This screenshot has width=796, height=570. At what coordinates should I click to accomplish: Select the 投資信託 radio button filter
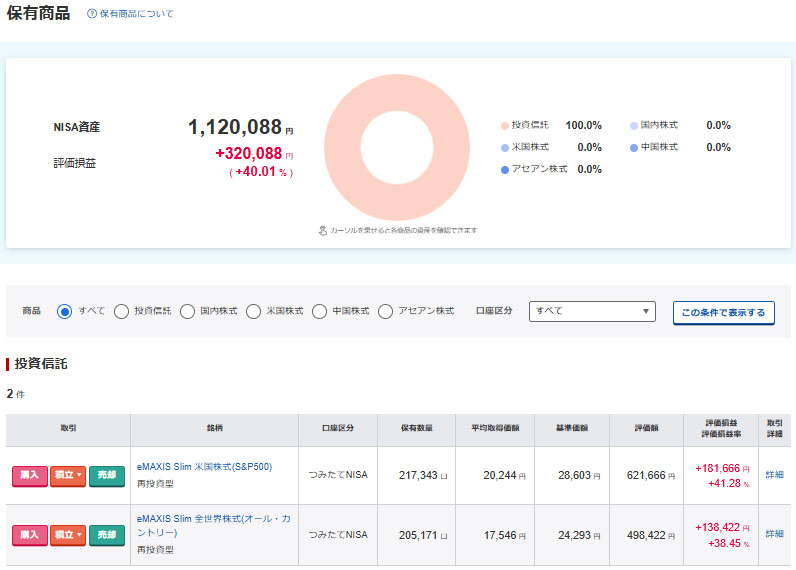[x=121, y=311]
